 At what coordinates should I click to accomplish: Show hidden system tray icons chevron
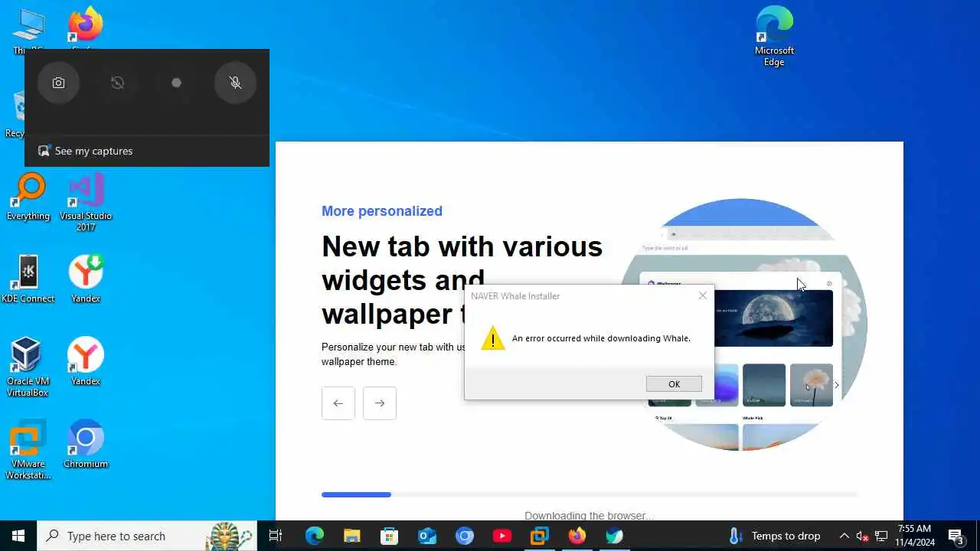click(x=844, y=536)
